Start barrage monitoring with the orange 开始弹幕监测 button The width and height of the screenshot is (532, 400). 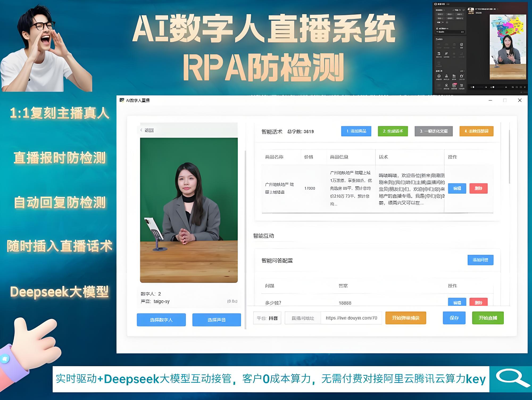pos(406,318)
